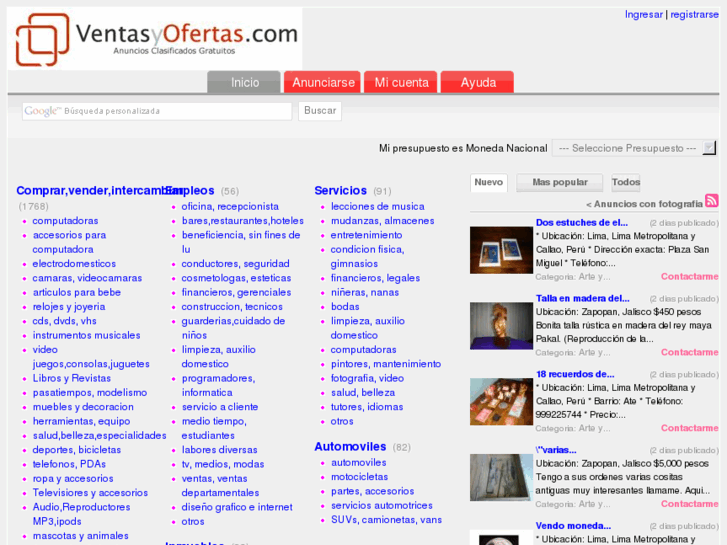Screen dimensions: 727x545
Task: Open the Libros y Revistas category
Action: tap(71, 378)
